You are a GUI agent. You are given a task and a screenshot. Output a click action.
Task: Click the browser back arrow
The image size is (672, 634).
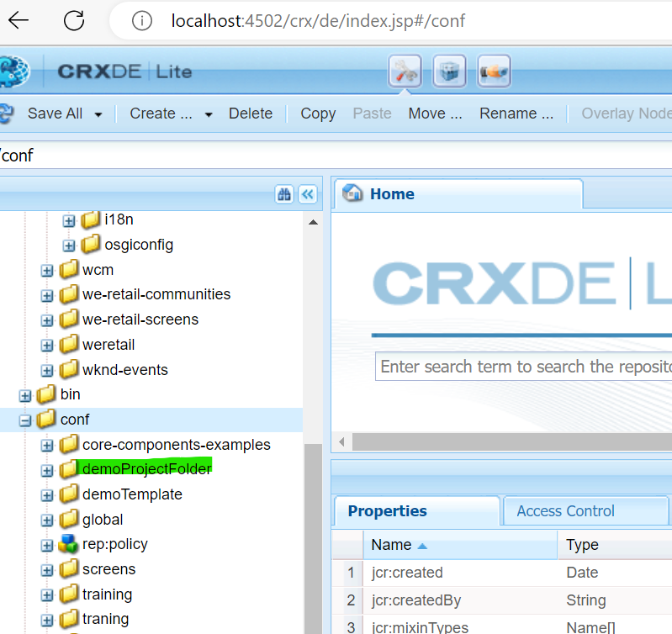18,20
